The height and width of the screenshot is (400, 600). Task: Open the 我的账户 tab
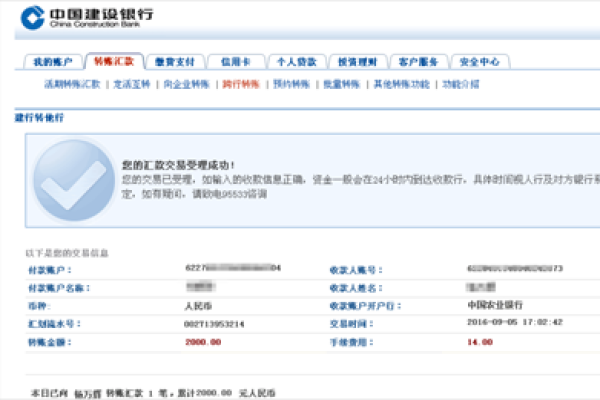[53, 62]
